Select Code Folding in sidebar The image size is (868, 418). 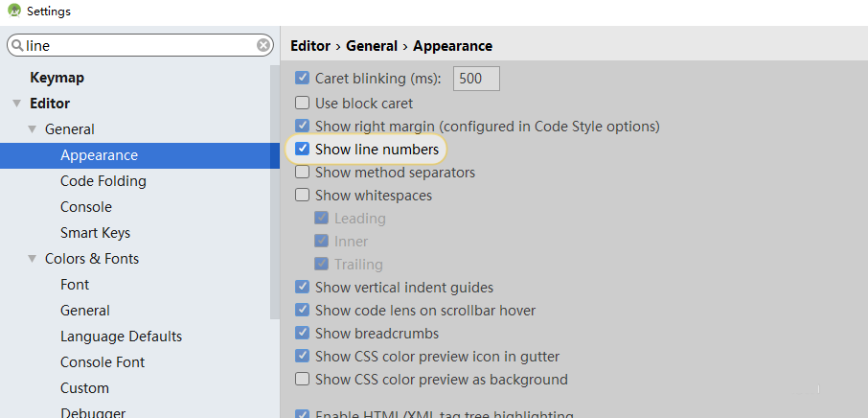(x=103, y=181)
